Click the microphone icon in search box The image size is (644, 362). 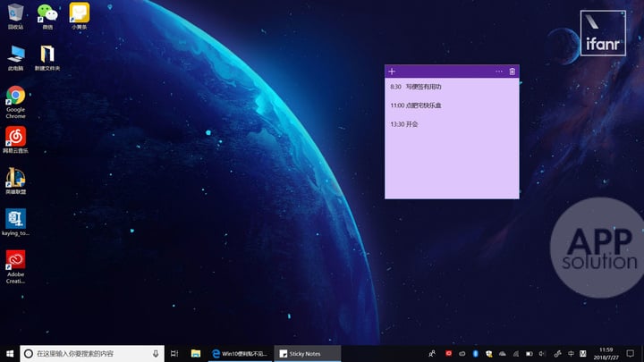click(156, 353)
